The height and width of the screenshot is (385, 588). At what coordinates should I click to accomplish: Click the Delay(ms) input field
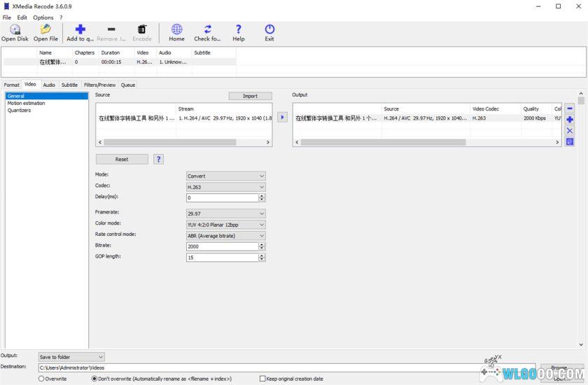point(223,197)
